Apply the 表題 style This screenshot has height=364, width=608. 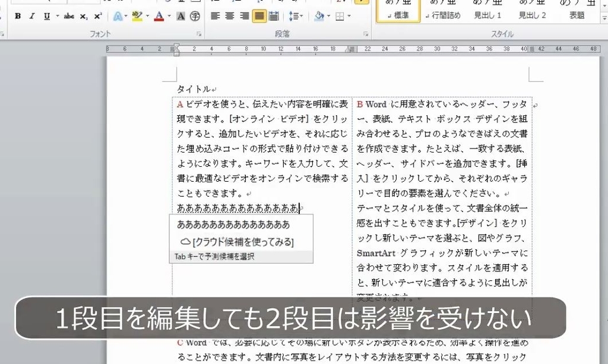click(x=577, y=11)
